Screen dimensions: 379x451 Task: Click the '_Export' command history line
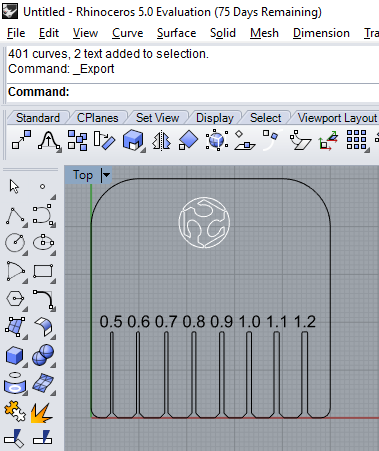61,69
